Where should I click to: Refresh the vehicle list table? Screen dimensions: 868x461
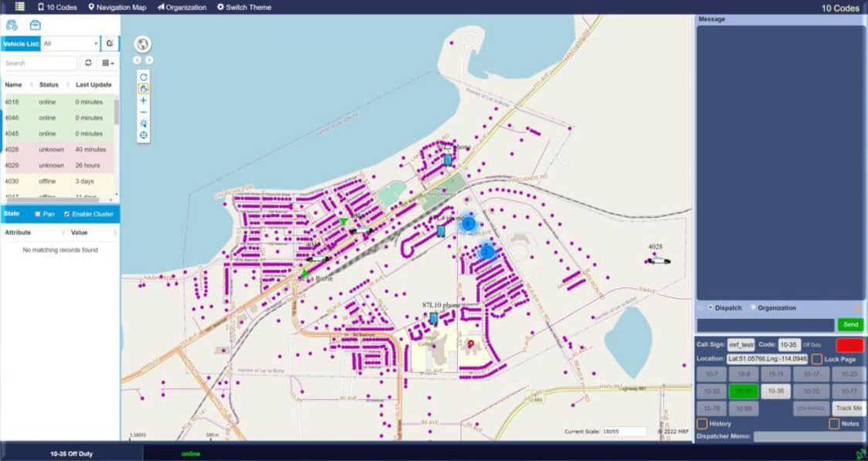tap(89, 63)
